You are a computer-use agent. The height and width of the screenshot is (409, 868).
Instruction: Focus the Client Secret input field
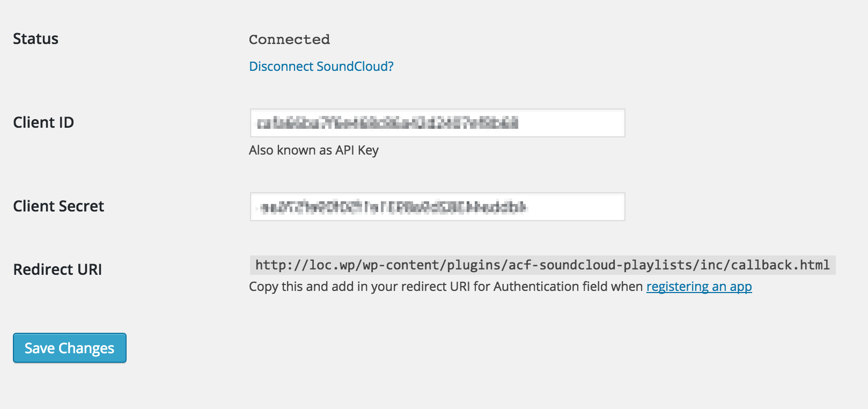[x=437, y=207]
